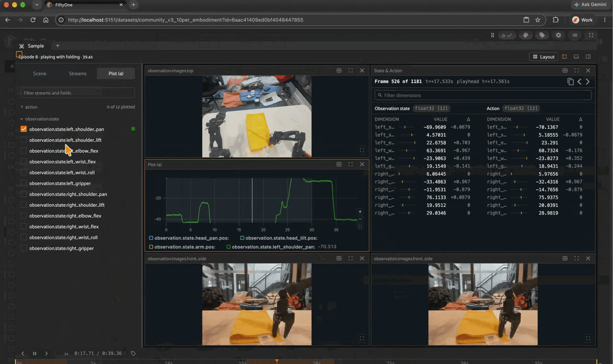
Task: Select the Plot (4) tab
Action: (116, 74)
